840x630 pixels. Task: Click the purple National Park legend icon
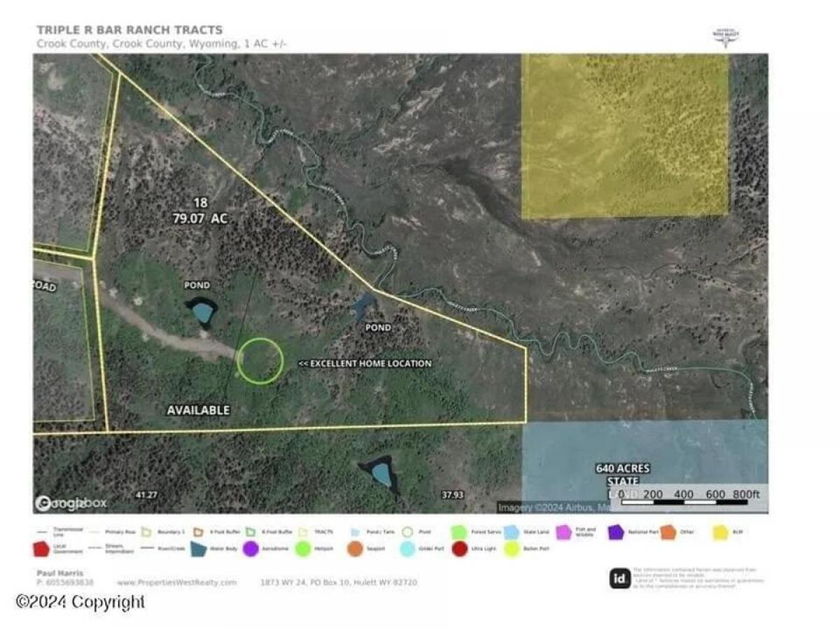616,533
